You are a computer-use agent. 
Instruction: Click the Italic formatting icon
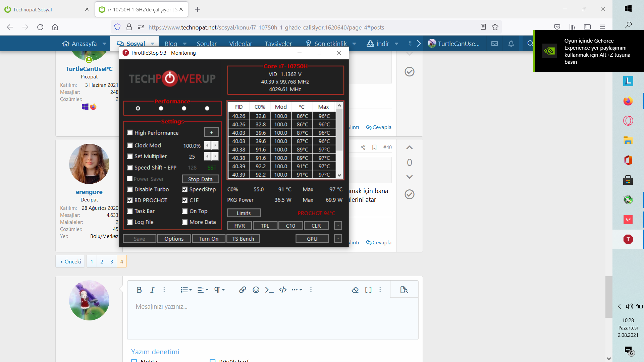pyautogui.click(x=152, y=290)
